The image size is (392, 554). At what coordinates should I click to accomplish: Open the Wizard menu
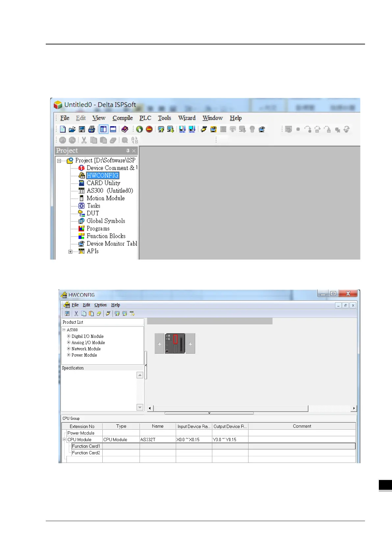[187, 118]
